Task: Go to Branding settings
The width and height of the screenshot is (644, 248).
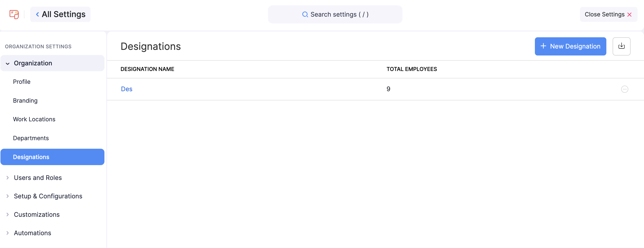Action: [x=25, y=100]
